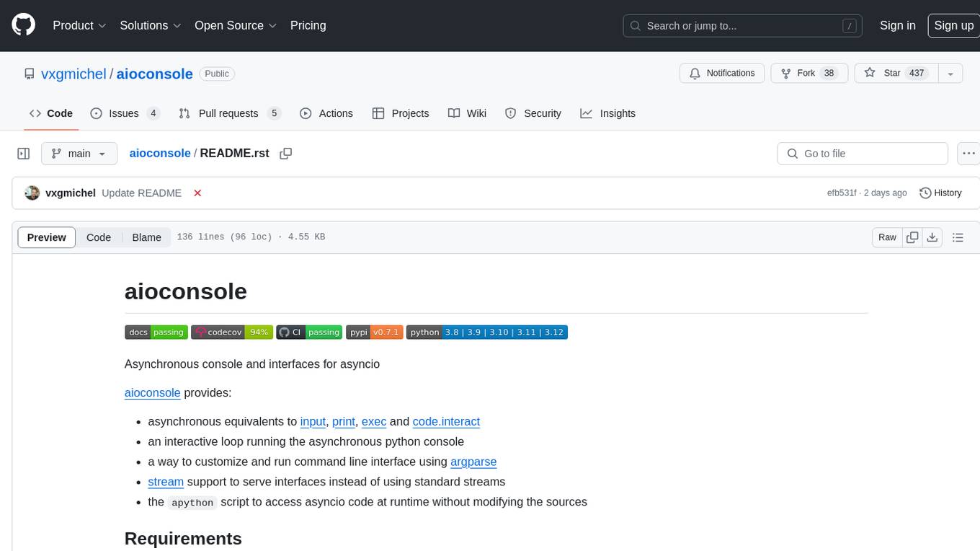This screenshot has width=980, height=551.
Task: Open the star lists dropdown arrow
Action: (x=950, y=74)
